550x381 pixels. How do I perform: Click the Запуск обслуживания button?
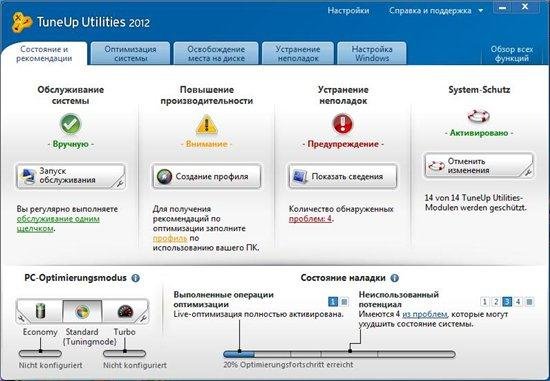(71, 176)
